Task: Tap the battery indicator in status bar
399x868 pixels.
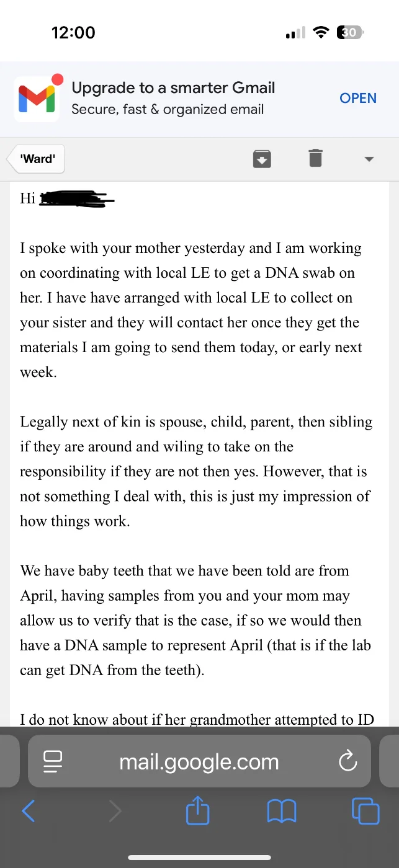Action: [x=350, y=33]
